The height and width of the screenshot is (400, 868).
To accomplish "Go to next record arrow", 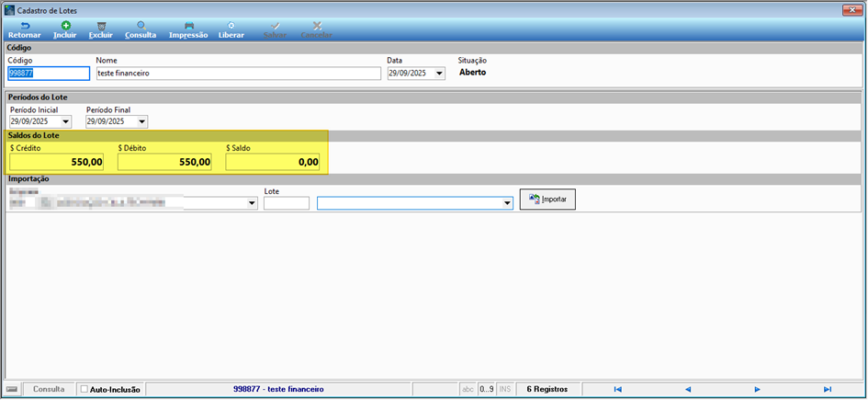I will pyautogui.click(x=757, y=390).
